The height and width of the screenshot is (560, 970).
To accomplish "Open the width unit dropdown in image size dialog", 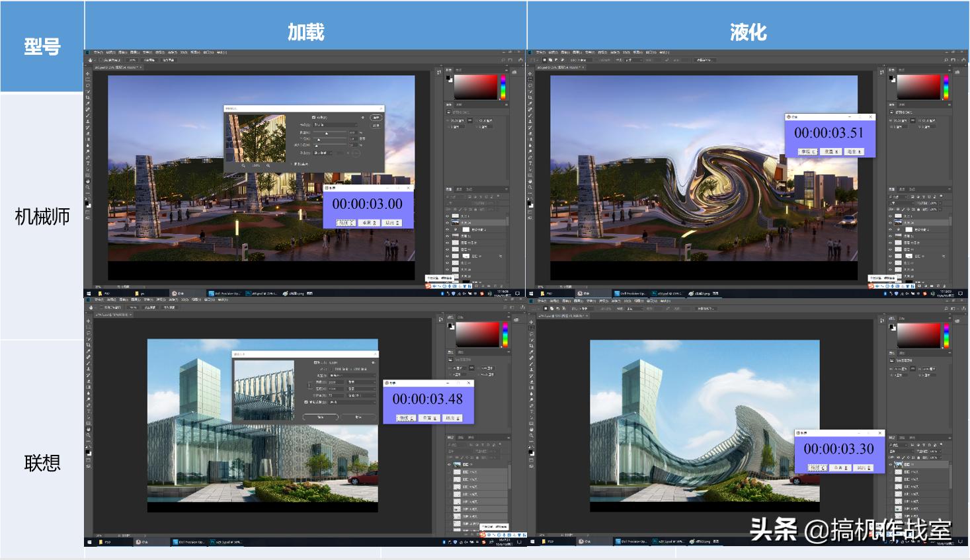I will 360,382.
